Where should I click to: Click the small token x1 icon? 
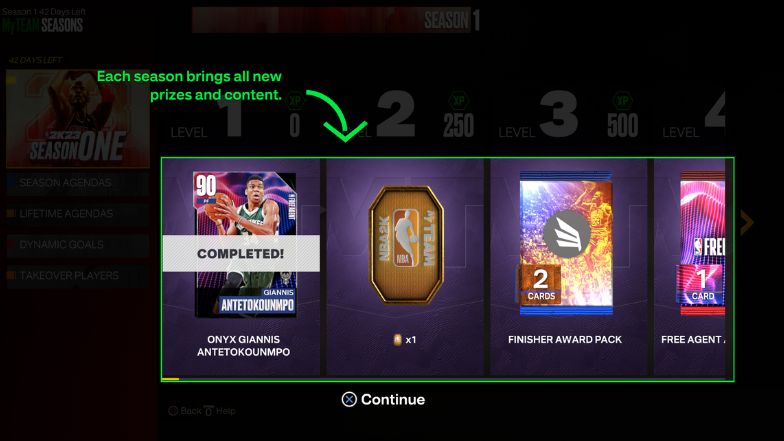pos(398,340)
